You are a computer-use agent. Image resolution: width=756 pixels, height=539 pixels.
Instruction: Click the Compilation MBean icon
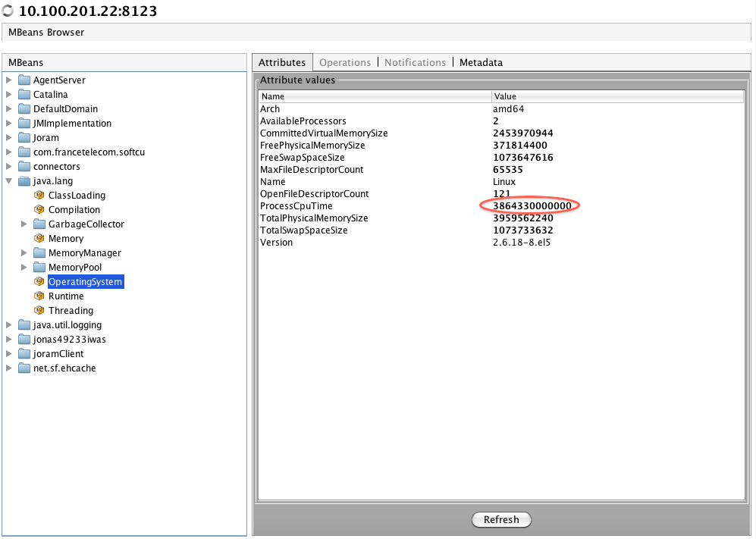coord(39,210)
